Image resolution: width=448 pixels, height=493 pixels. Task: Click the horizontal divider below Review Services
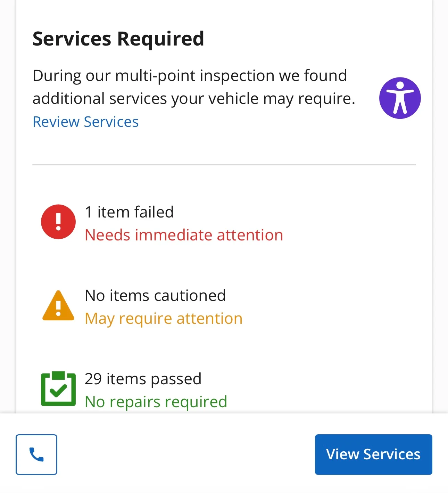224,165
